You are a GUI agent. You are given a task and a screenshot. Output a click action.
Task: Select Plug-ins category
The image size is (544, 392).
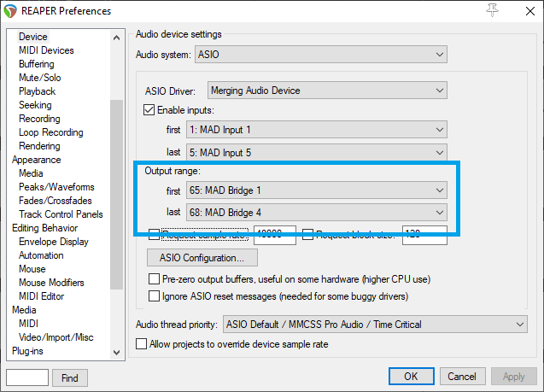[27, 351]
